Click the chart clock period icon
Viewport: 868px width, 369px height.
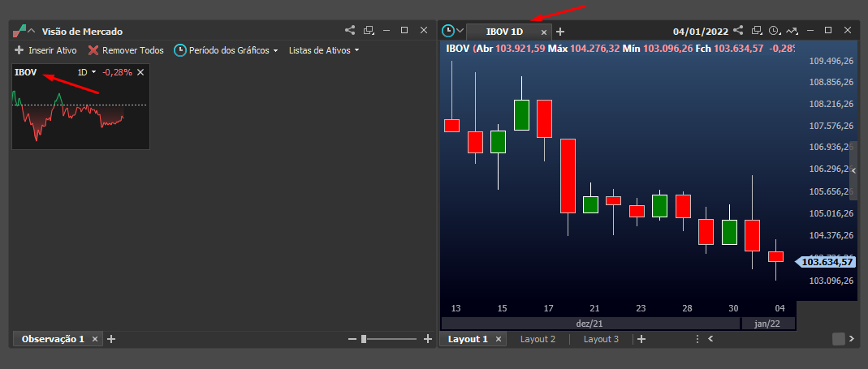pyautogui.click(x=448, y=31)
